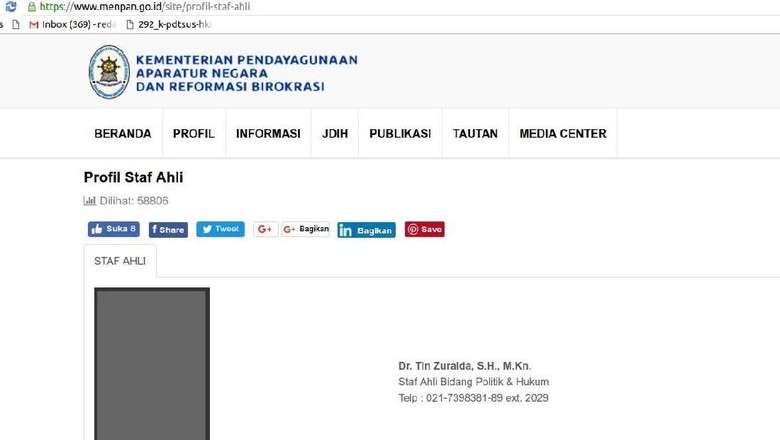The width and height of the screenshot is (780, 440).
Task: Tweet this page on Twitter
Action: [220, 229]
